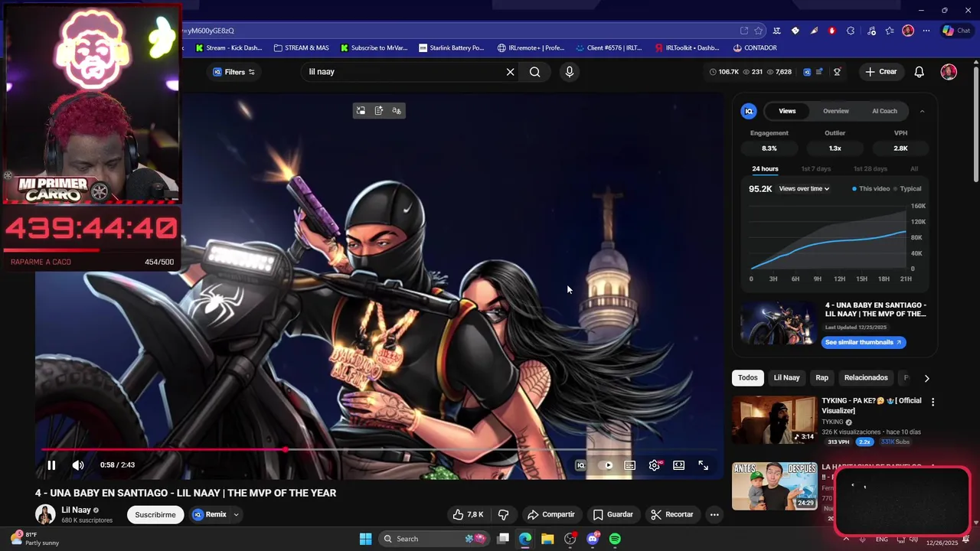Select the 1st 28 days time range
The width and height of the screenshot is (980, 551).
click(x=870, y=169)
